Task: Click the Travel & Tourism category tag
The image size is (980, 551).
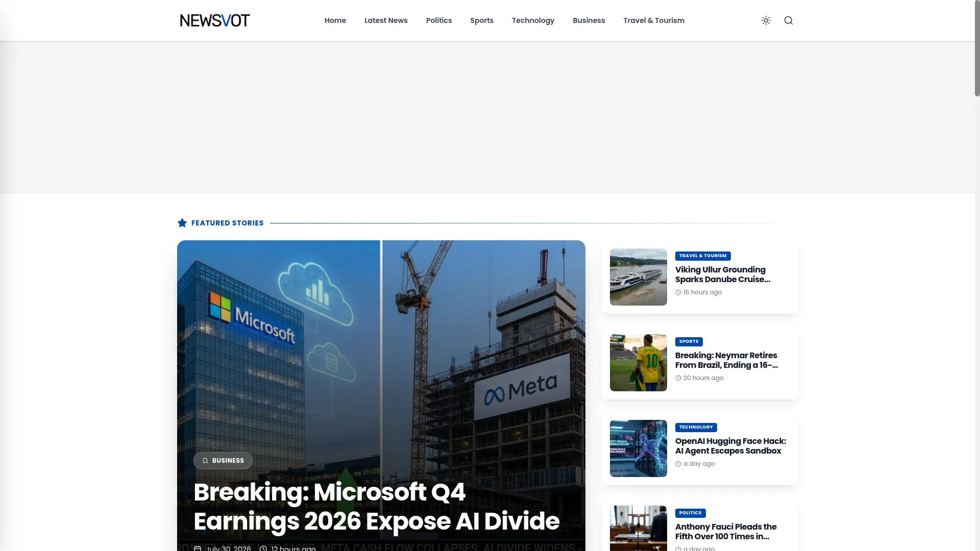Action: (x=703, y=256)
